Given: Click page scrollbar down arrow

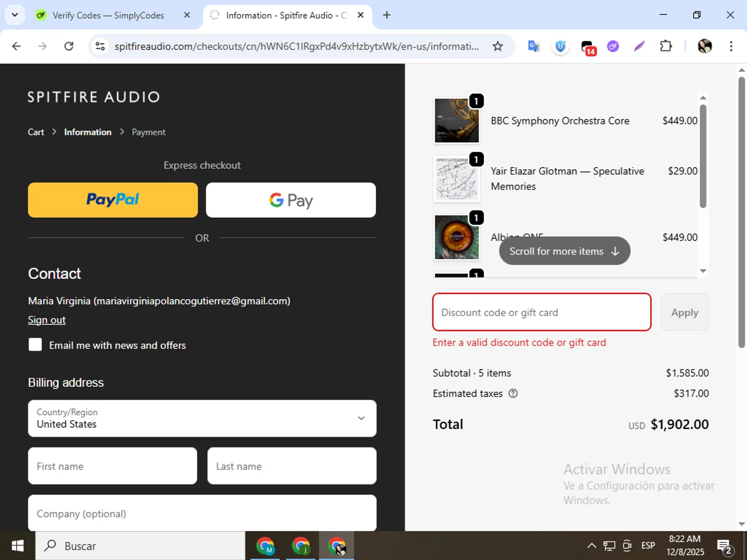Looking at the screenshot, I should tap(742, 524).
